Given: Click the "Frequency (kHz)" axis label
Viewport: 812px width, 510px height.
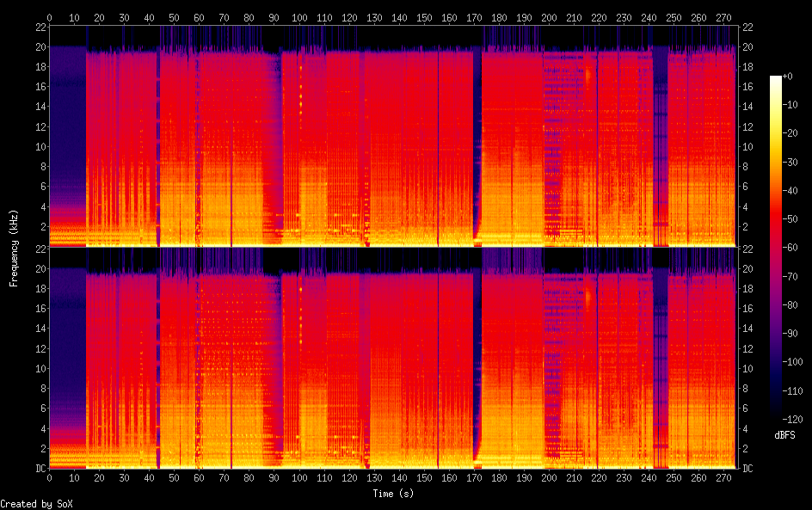Looking at the screenshot, I should tap(14, 247).
